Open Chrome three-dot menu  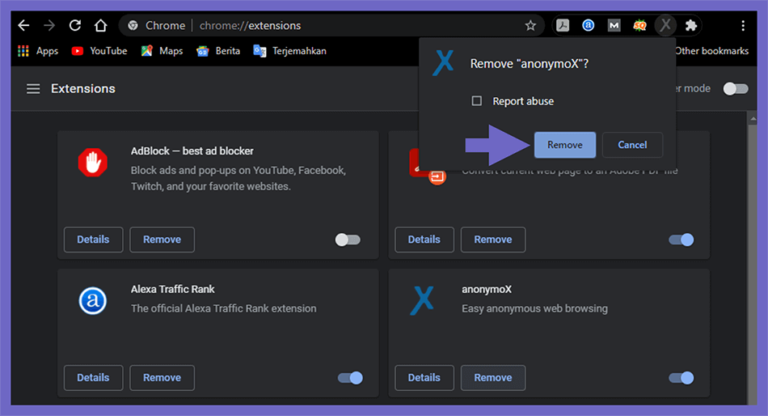pyautogui.click(x=743, y=25)
